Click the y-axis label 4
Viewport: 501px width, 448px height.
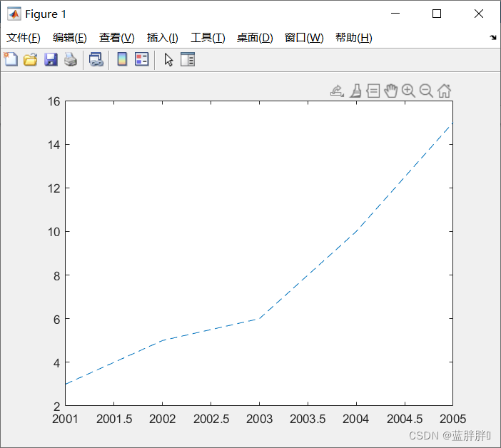click(56, 362)
